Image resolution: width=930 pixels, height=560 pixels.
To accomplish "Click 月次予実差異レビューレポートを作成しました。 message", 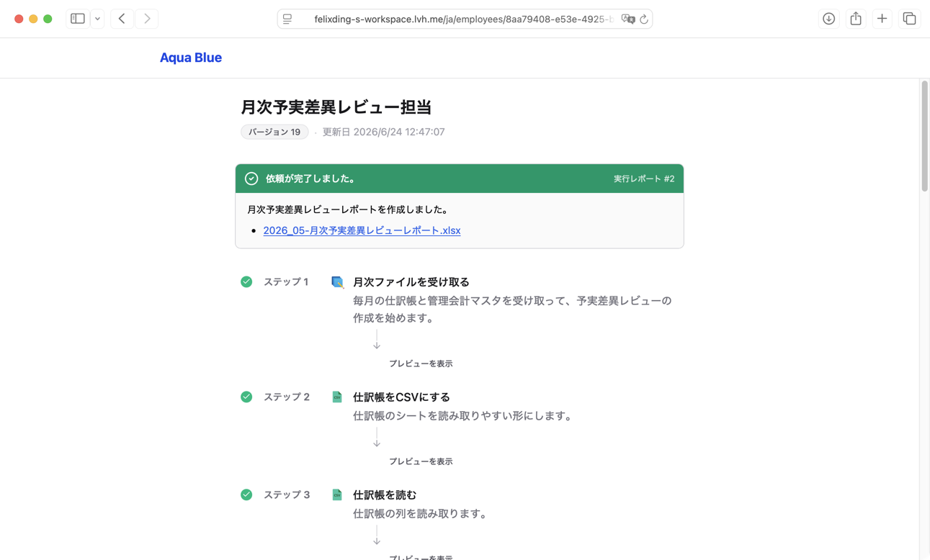I will [349, 209].
